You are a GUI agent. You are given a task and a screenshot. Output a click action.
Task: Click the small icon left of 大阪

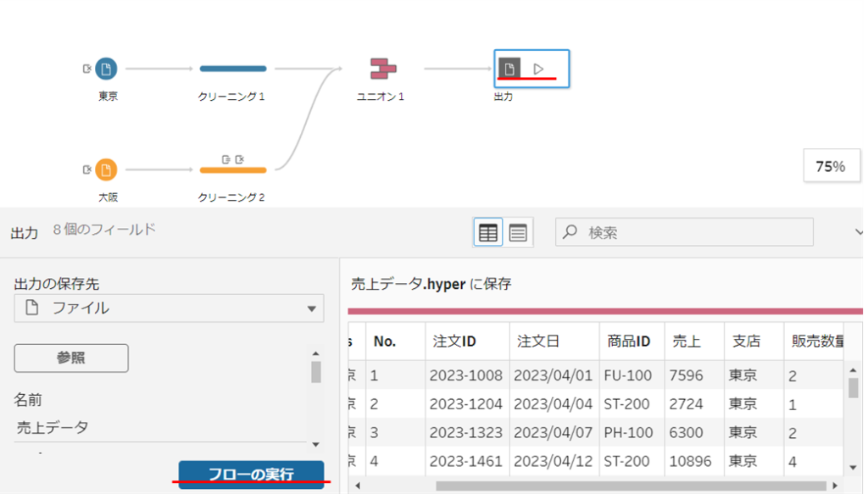point(87,169)
